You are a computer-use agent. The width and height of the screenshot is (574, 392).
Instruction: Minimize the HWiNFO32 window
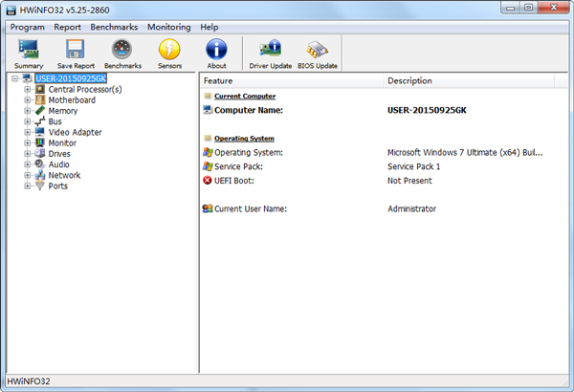(x=510, y=8)
